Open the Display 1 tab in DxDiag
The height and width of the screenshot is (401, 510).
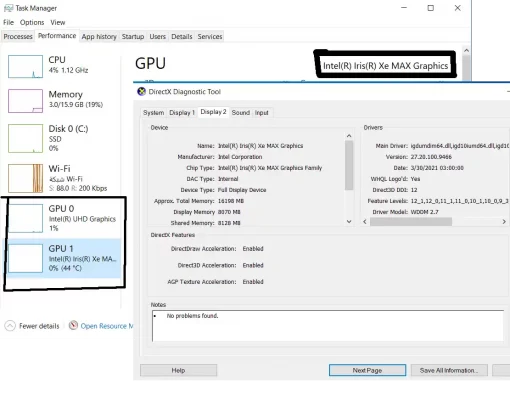coord(182,113)
